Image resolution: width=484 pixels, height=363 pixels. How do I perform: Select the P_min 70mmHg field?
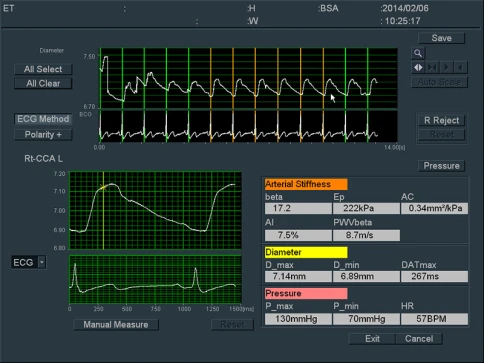(x=366, y=319)
